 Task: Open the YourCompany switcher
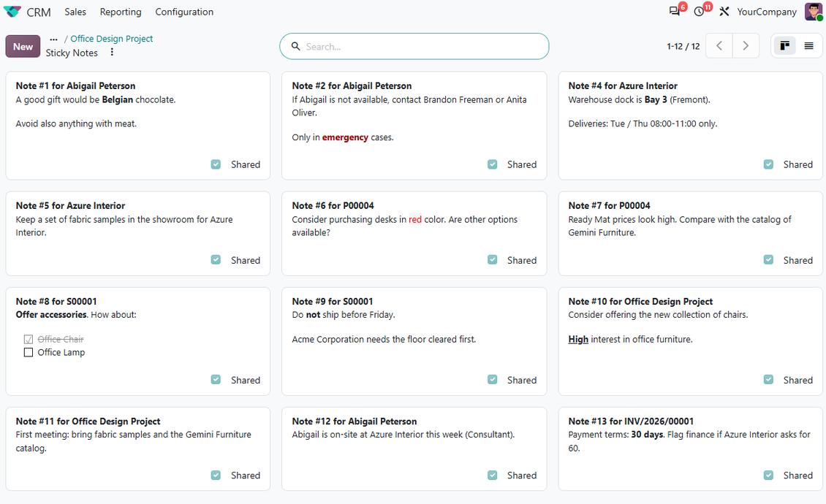(767, 12)
